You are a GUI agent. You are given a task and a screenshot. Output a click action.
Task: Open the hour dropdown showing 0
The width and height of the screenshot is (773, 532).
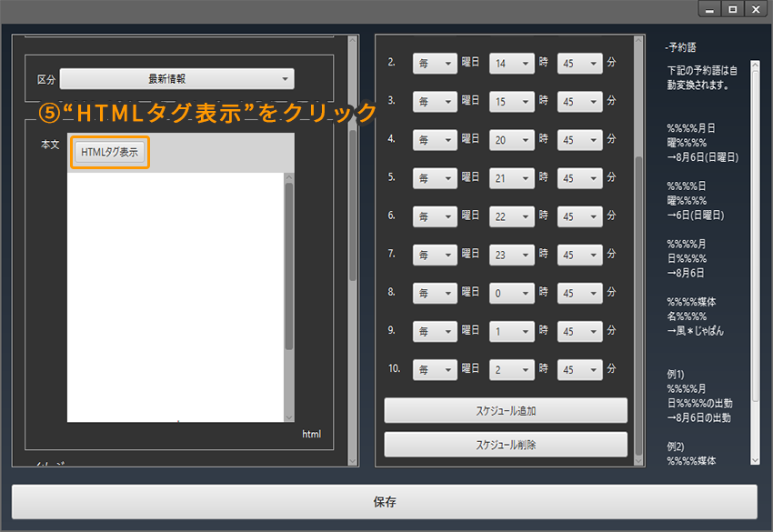pos(512,293)
